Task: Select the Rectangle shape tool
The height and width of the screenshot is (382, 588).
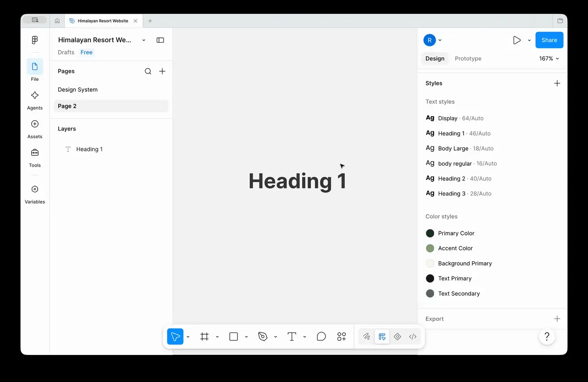Action: click(233, 337)
